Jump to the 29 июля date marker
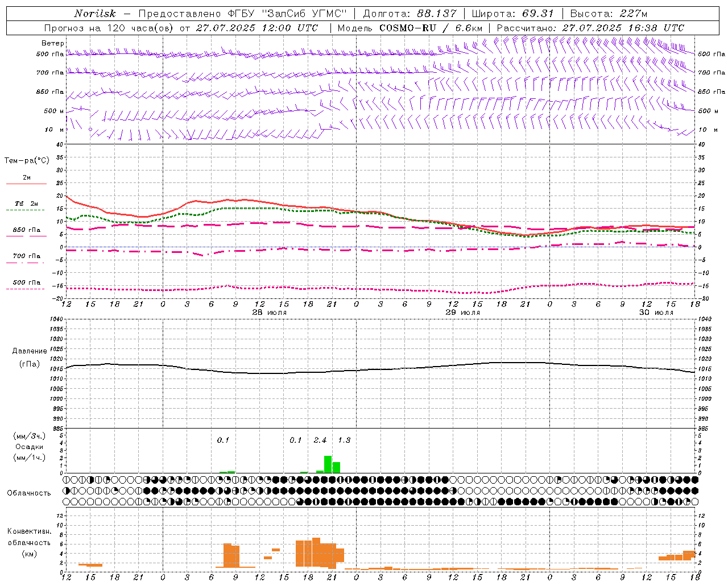The width and height of the screenshot is (728, 582). [x=463, y=313]
